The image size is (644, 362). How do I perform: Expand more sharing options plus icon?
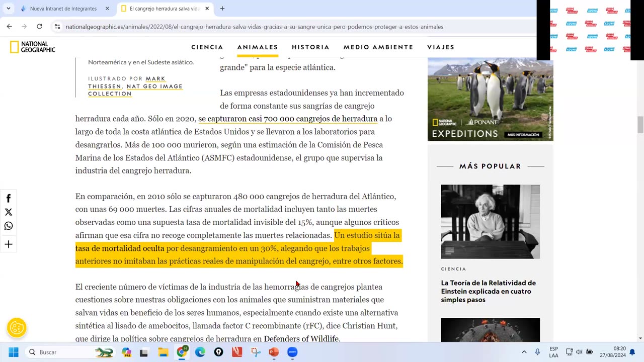point(9,244)
